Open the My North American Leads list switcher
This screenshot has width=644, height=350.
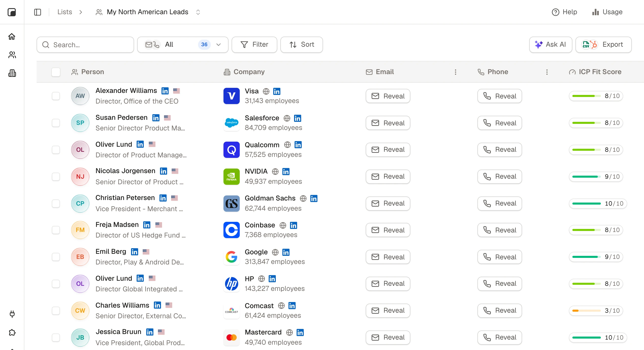pyautogui.click(x=198, y=12)
